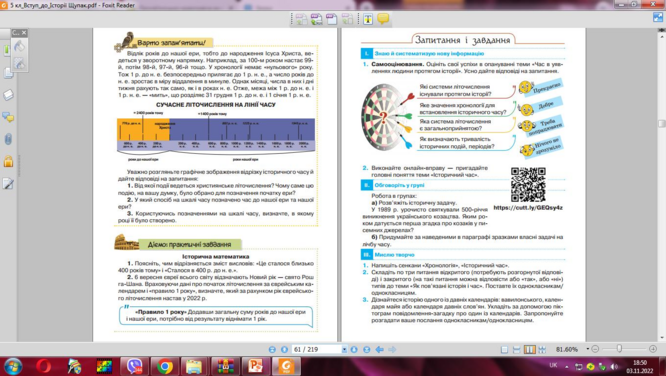Click the scrollbar down arrow
The width and height of the screenshot is (666, 376).
661,338
